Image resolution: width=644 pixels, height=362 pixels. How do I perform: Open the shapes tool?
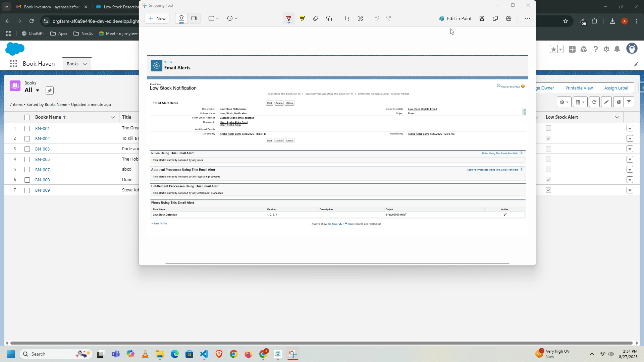click(329, 19)
